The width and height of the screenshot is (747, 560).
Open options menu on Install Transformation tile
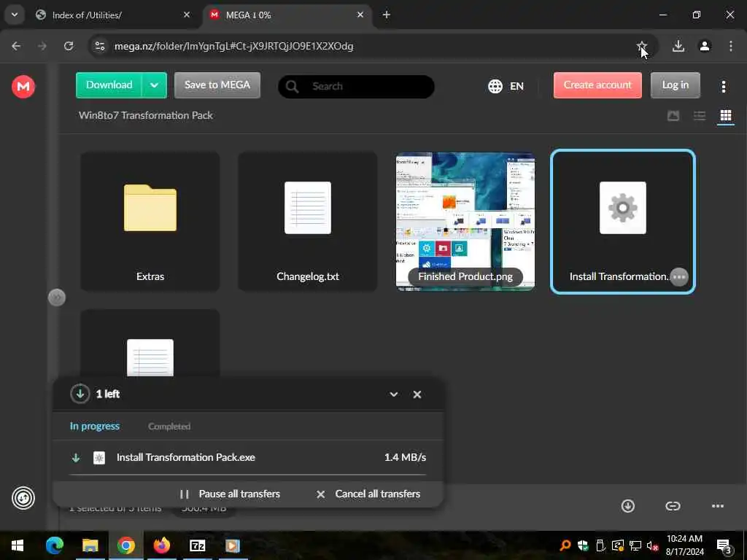click(679, 276)
